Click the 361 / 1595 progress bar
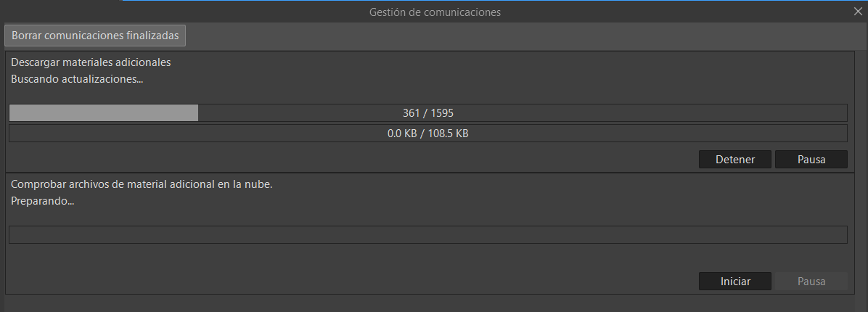Screen dimensions: 868x312 (428, 113)
